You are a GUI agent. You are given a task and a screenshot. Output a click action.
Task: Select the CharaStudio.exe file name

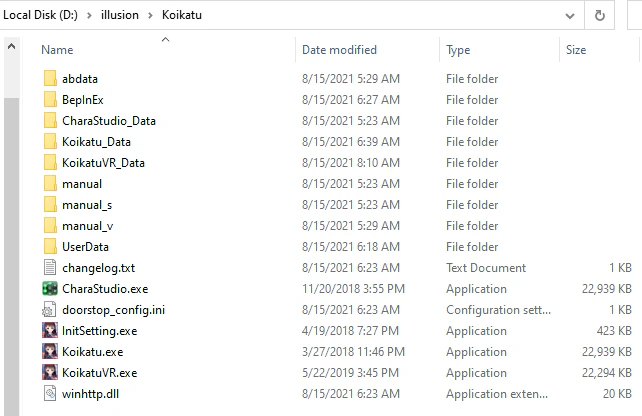pos(105,289)
